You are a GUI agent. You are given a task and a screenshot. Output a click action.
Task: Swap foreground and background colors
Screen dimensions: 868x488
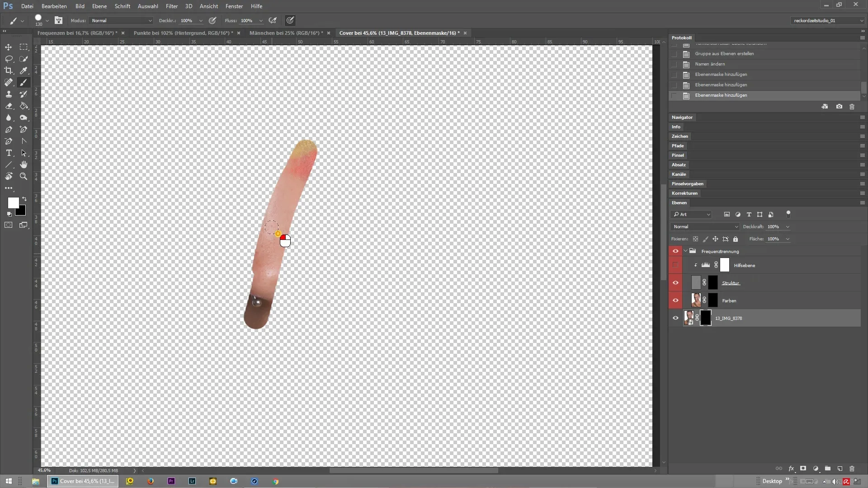coord(24,199)
